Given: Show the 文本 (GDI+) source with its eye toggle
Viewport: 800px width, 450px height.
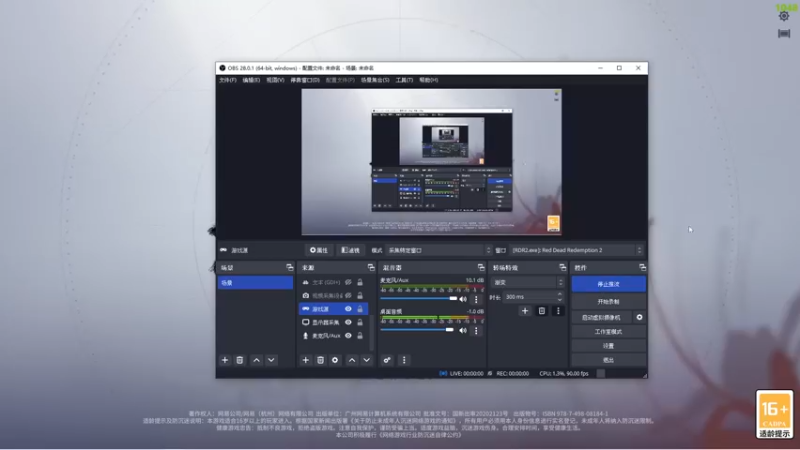Looking at the screenshot, I should 348,282.
